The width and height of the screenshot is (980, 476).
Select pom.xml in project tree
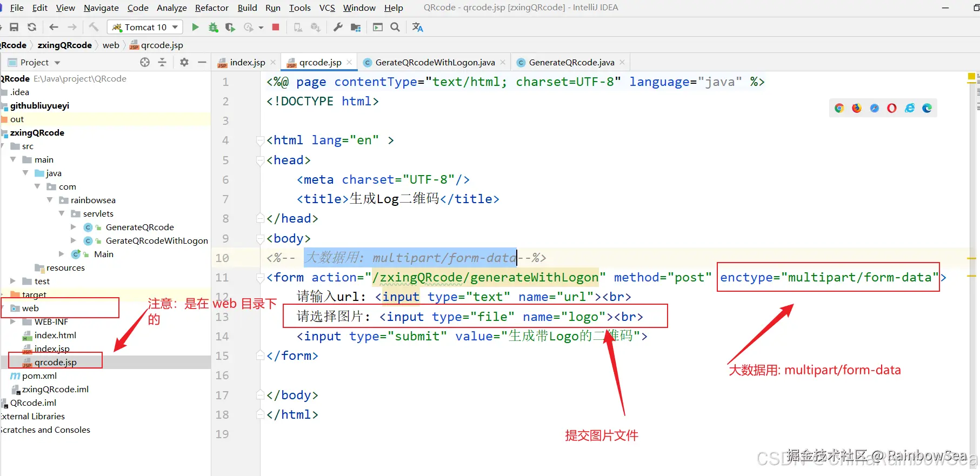point(39,376)
